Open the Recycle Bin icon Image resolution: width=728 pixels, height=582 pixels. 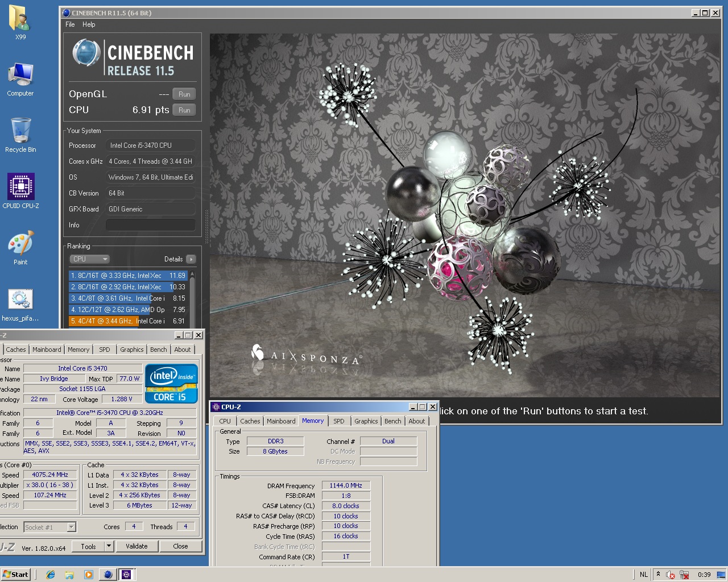20,135
